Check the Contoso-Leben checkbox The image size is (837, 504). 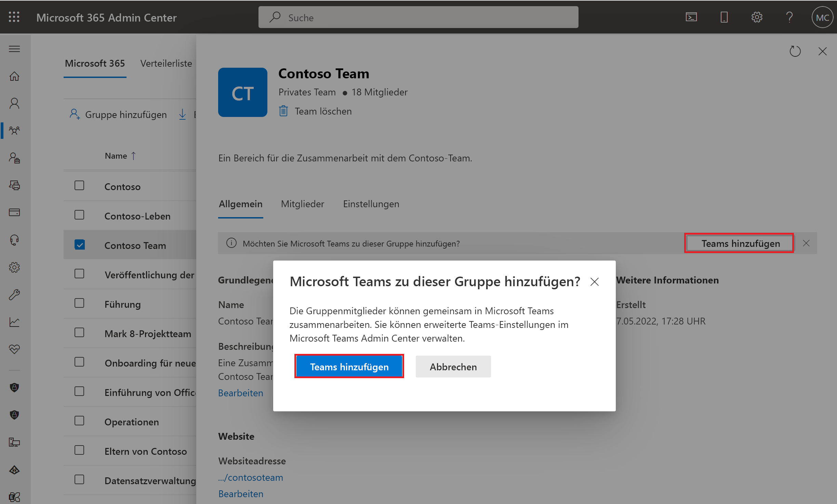[79, 215]
